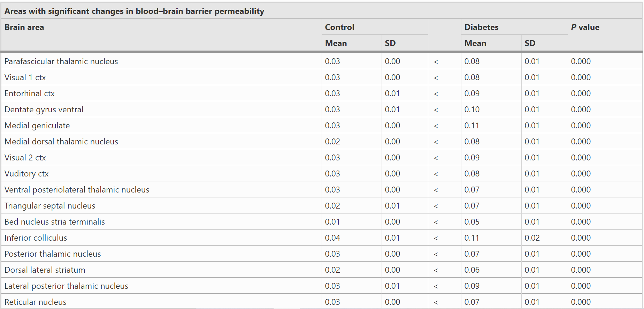Click the "Brain area" column header

tap(24, 27)
